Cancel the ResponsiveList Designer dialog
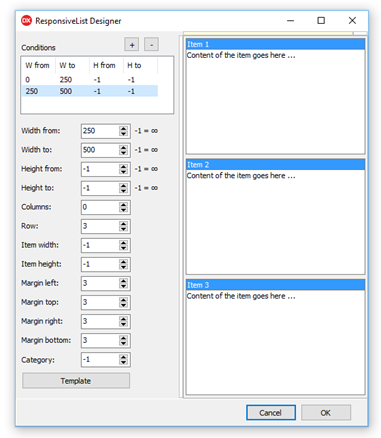This screenshot has width=381, height=438. 271,413
